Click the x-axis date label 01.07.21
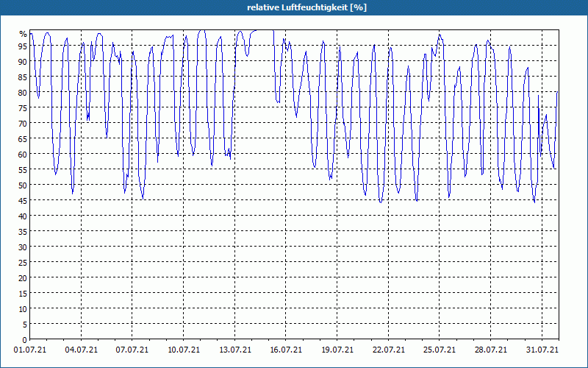 click(x=30, y=350)
